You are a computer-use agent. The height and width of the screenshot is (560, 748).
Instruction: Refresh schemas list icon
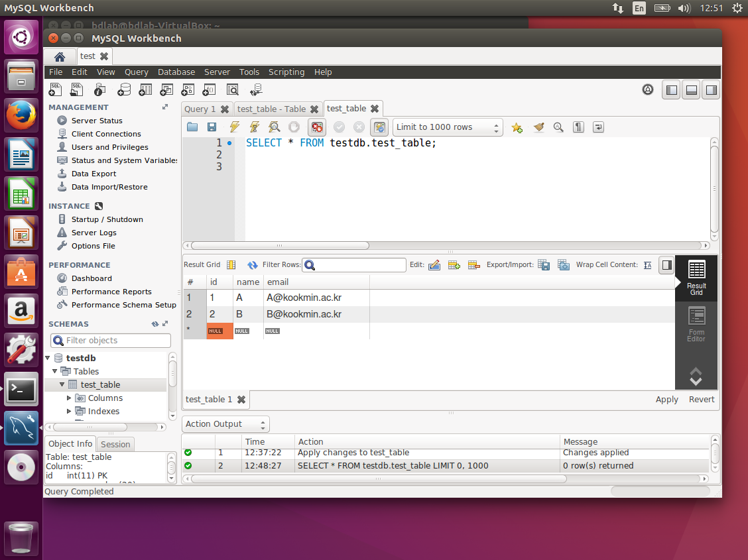click(x=155, y=323)
